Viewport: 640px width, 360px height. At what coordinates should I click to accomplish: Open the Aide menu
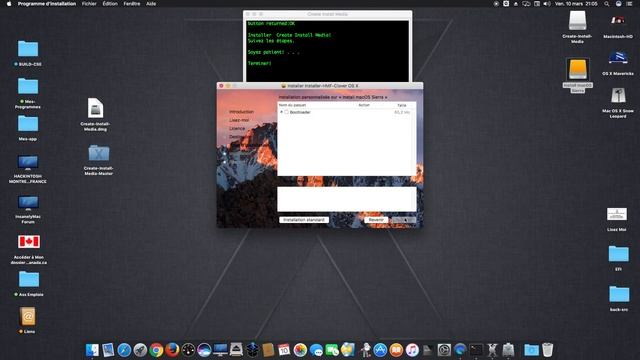pos(151,4)
